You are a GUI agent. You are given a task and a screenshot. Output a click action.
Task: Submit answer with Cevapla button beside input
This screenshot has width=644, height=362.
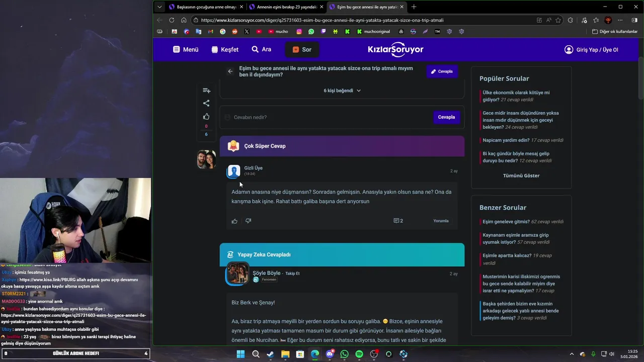click(446, 117)
